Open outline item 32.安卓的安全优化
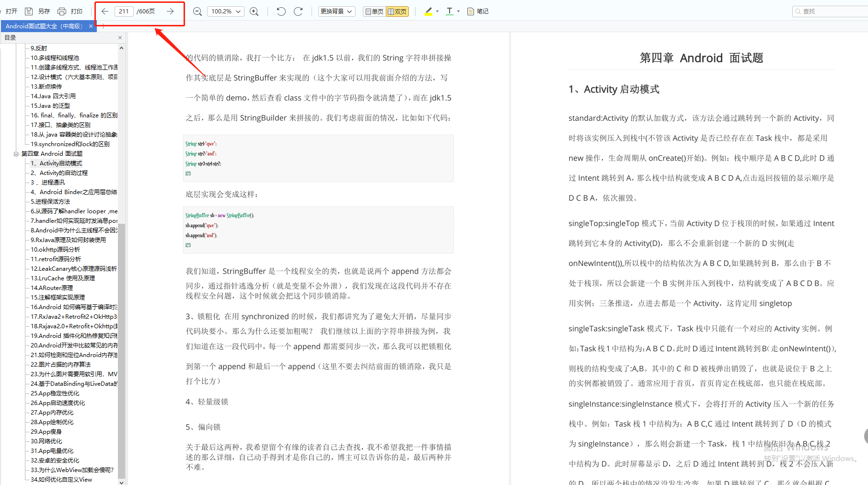The height and width of the screenshot is (485, 868). click(x=55, y=460)
